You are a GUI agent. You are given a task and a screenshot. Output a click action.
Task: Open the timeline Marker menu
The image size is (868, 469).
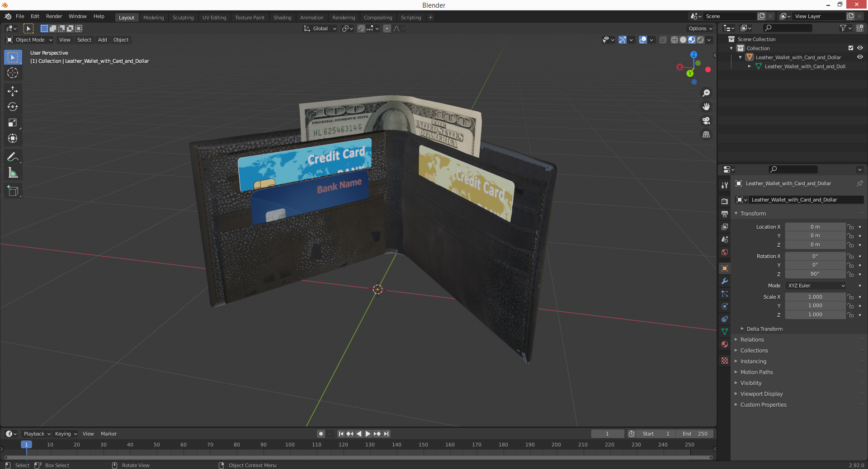tap(108, 434)
